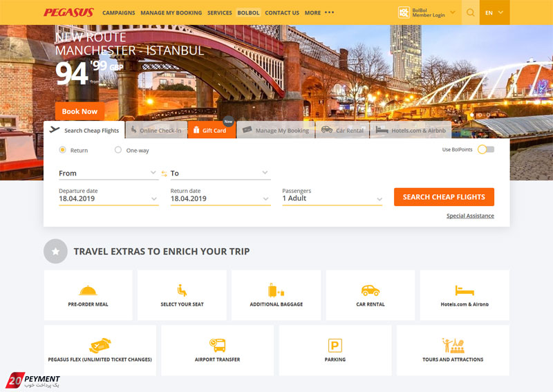Open the Manage My Booking menu in header

171,12
